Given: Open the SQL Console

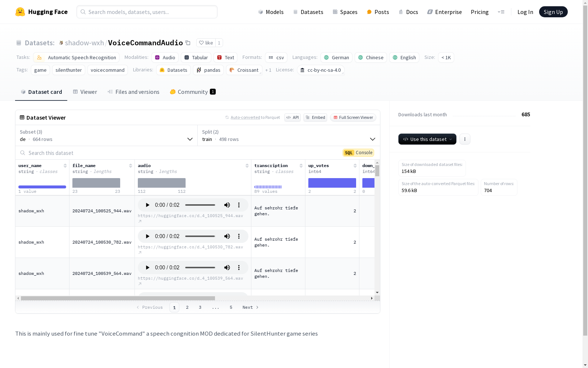Looking at the screenshot, I should [x=358, y=153].
